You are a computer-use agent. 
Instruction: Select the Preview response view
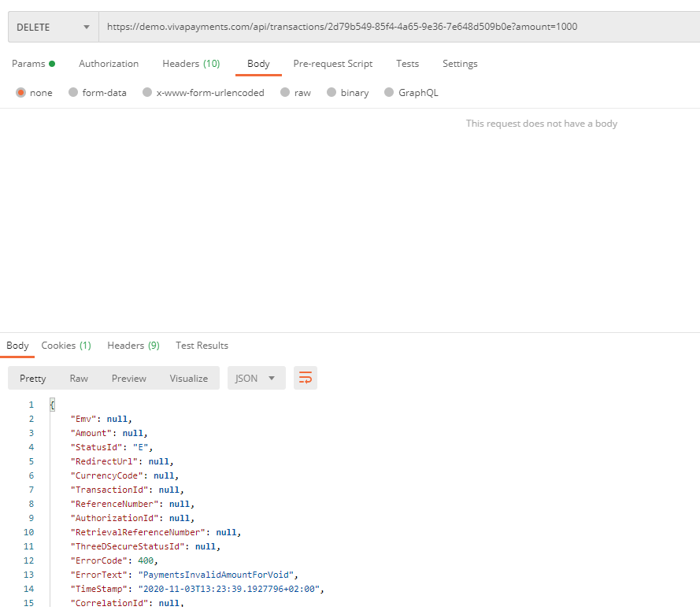128,379
